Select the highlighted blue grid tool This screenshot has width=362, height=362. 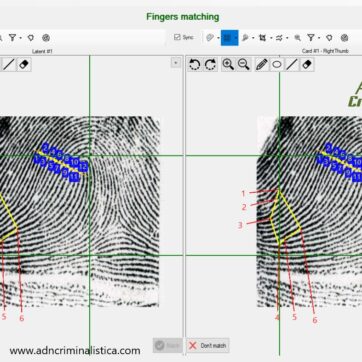coord(228,38)
